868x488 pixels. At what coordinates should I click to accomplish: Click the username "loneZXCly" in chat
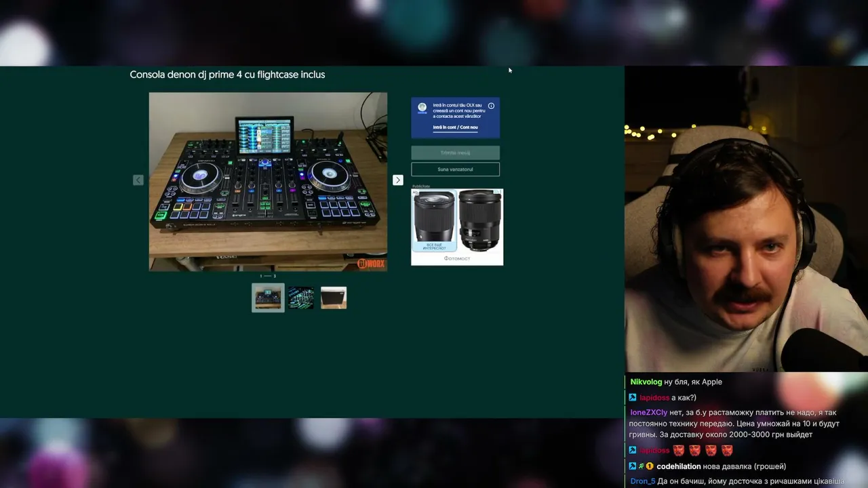coord(649,412)
